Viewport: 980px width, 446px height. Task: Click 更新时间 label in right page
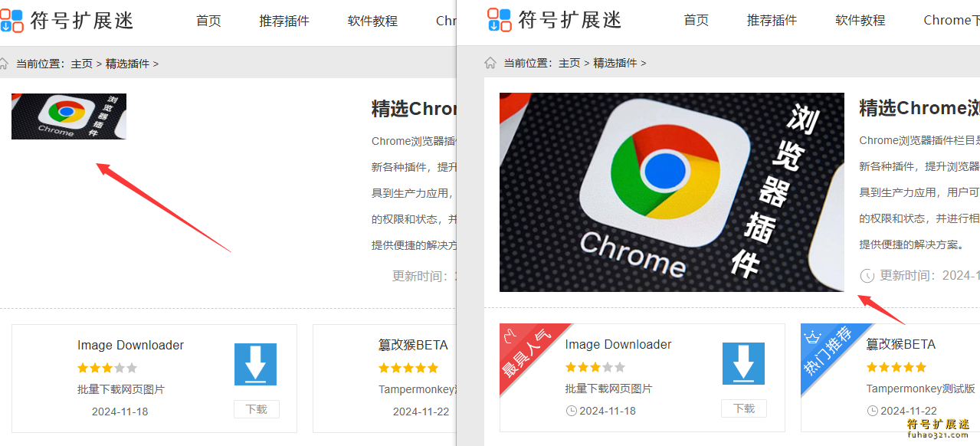[907, 275]
